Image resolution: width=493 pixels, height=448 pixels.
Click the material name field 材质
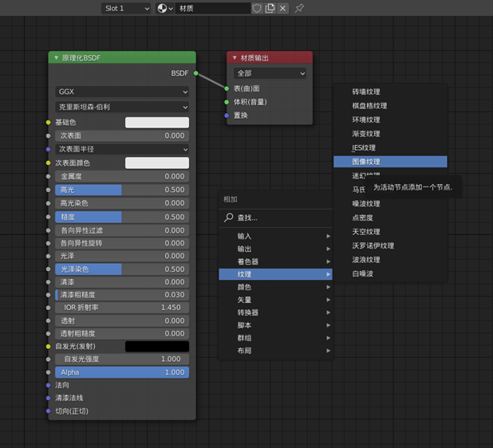[213, 9]
